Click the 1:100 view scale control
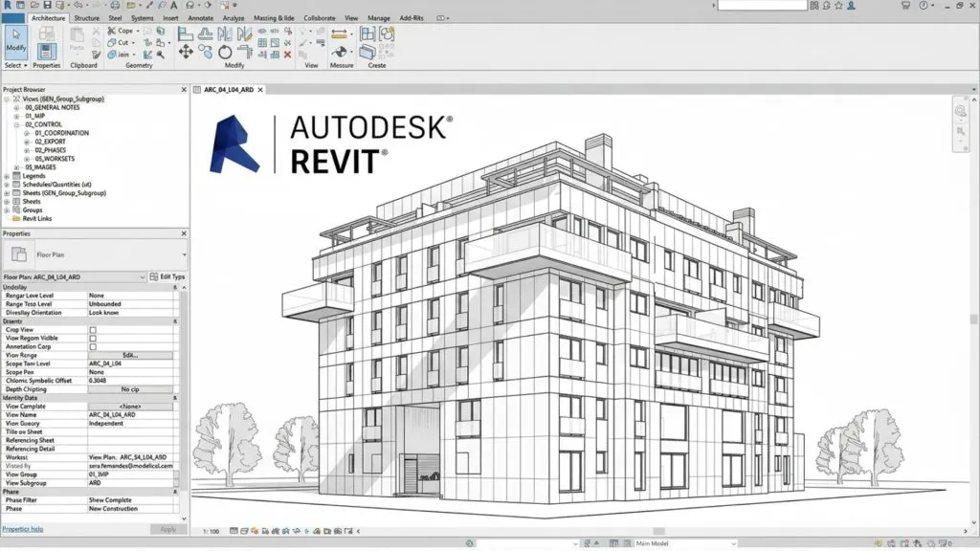 click(x=211, y=532)
